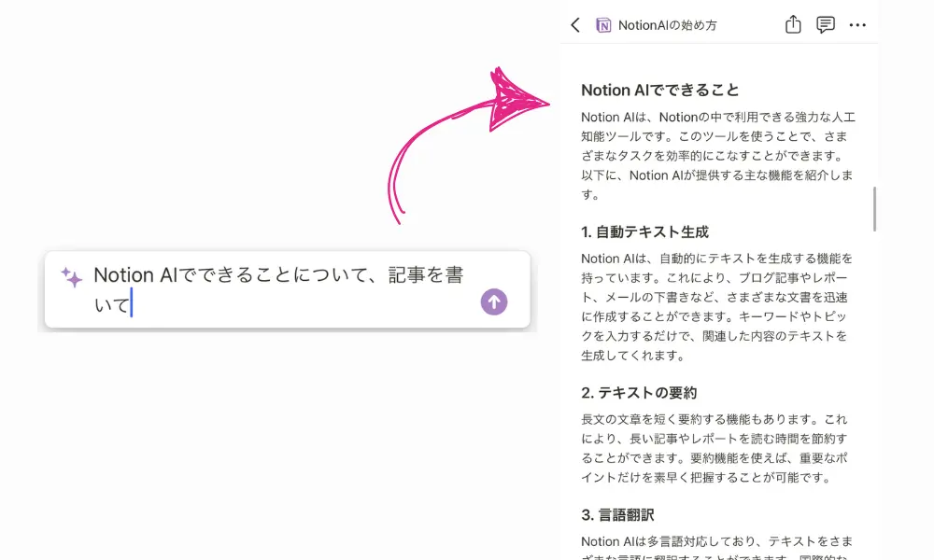Tap the share icon in the header
Image resolution: width=934 pixels, height=560 pixels.
[793, 24]
